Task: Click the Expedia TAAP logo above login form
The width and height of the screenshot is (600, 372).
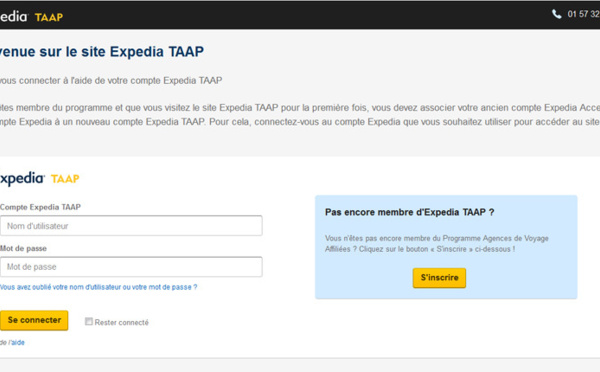Action: (39, 178)
